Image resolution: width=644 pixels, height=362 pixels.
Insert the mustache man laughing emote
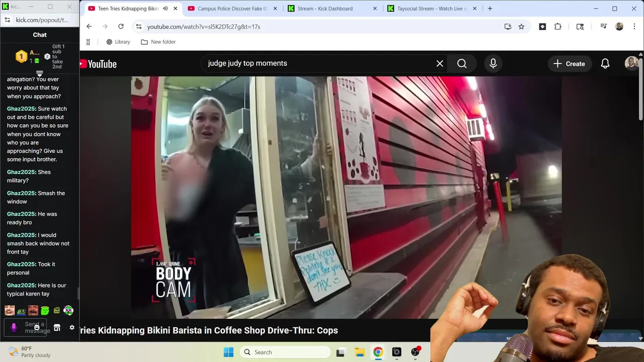33,311
